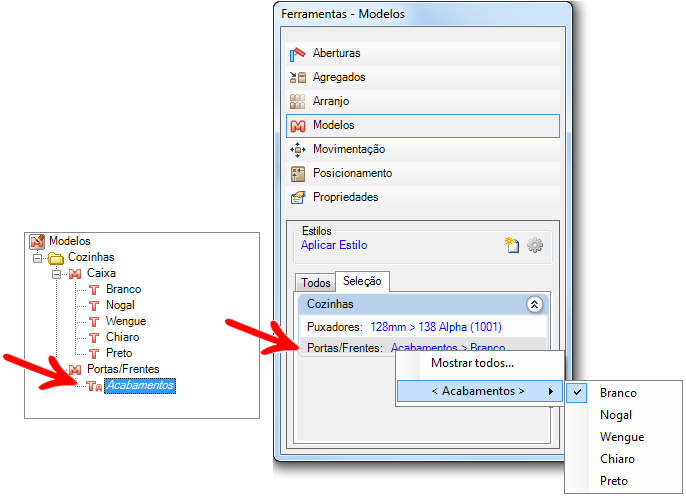Click the red M Modelos icon

298,126
